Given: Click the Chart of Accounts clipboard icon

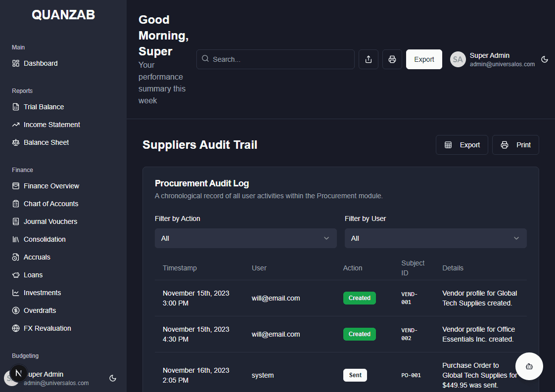Looking at the screenshot, I should [x=15, y=204].
